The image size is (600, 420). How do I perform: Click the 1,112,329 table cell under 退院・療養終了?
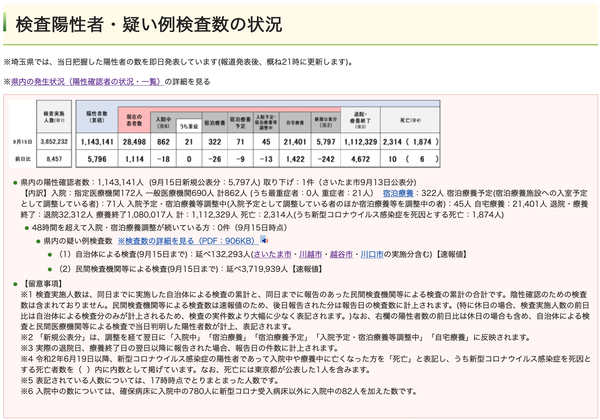coord(360,142)
